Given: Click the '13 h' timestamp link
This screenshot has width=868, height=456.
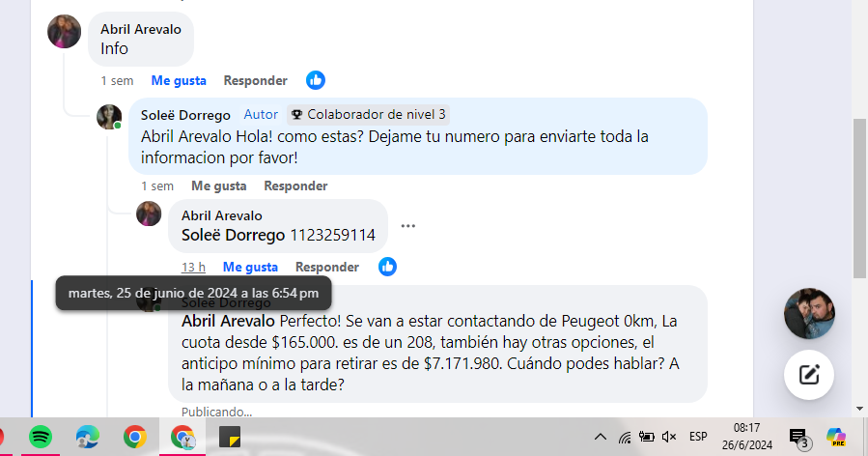Looking at the screenshot, I should tap(193, 267).
